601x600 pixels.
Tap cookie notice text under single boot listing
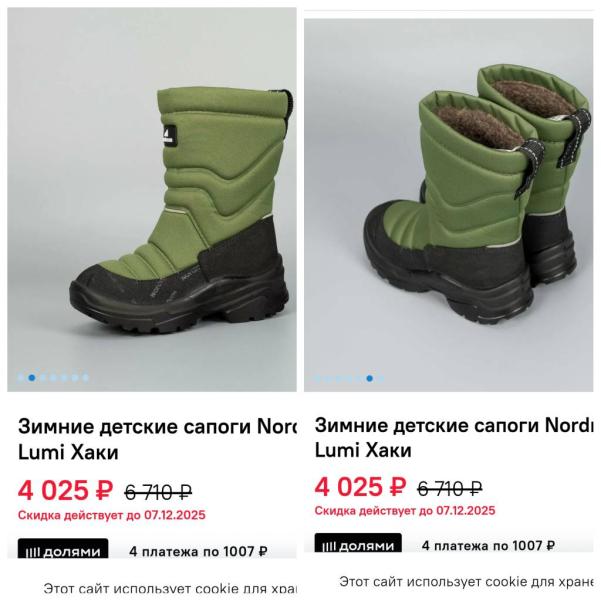170,588
